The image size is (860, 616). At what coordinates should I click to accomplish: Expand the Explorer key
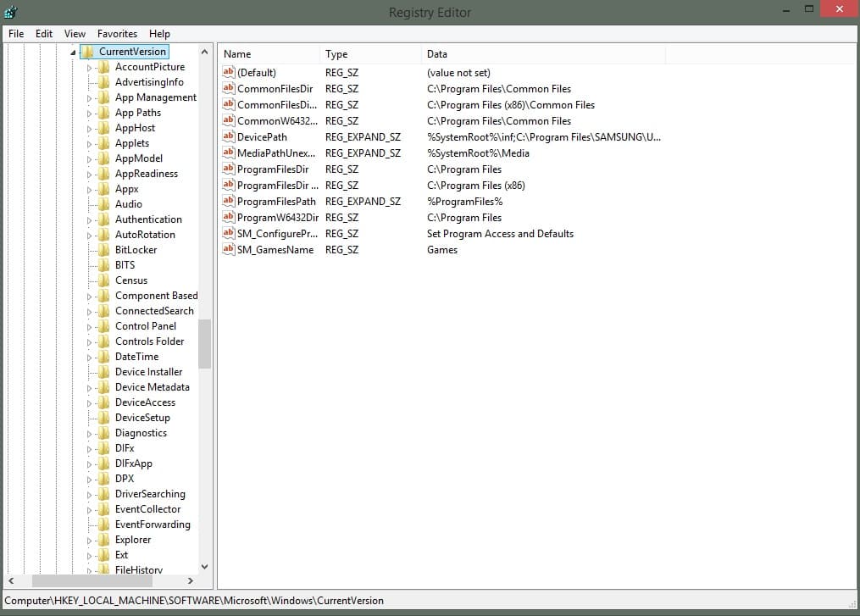pyautogui.click(x=89, y=541)
